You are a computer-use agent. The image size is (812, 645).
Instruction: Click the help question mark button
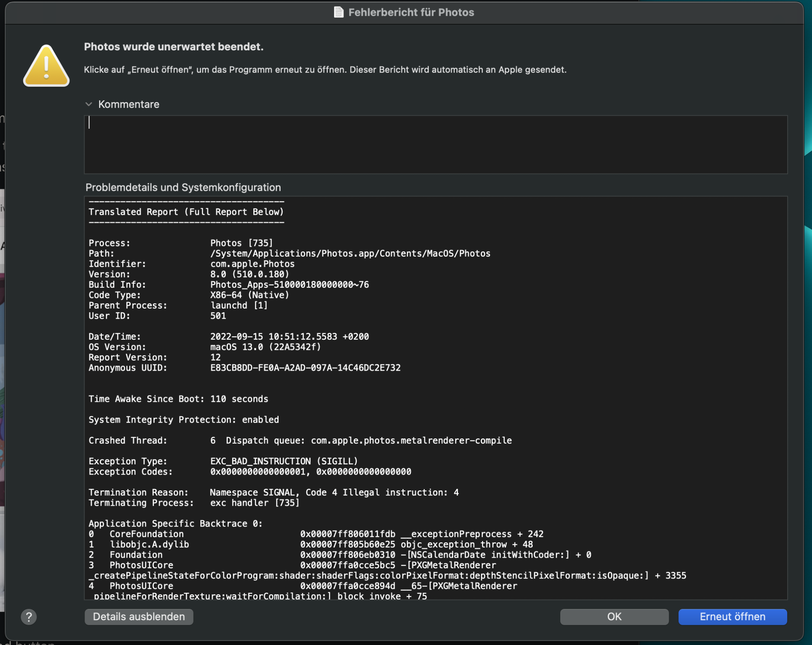click(29, 617)
